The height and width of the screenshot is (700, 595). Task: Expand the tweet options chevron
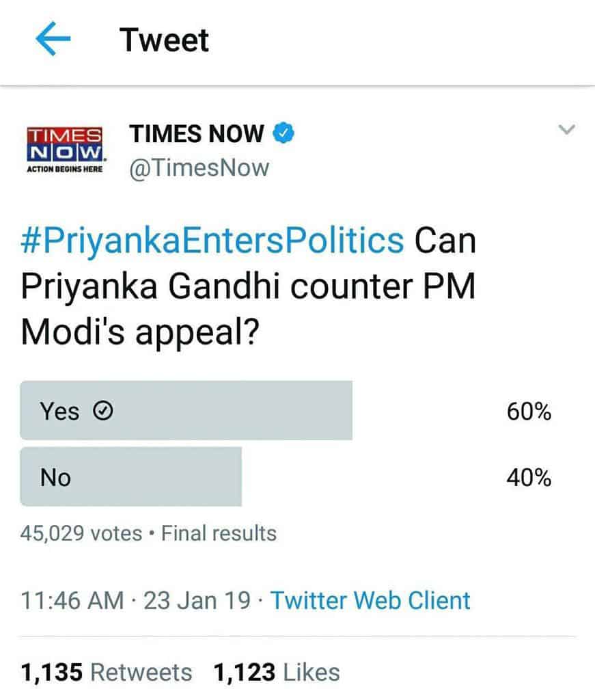click(568, 129)
